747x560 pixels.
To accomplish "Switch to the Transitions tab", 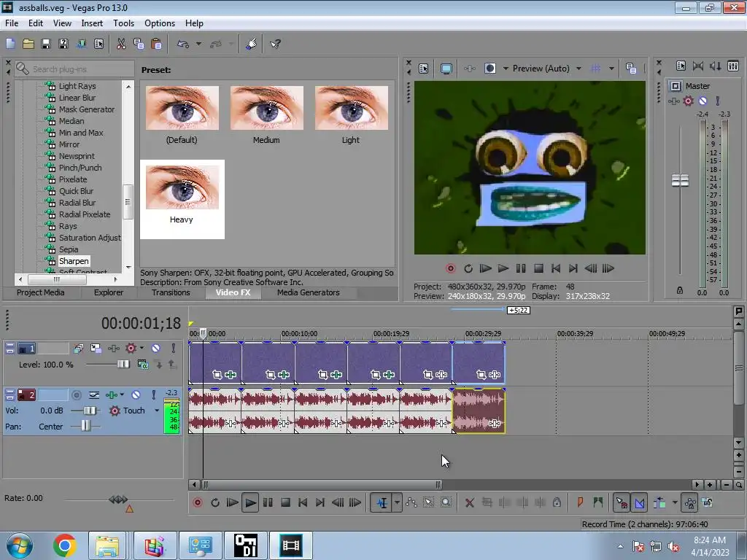I will point(171,292).
